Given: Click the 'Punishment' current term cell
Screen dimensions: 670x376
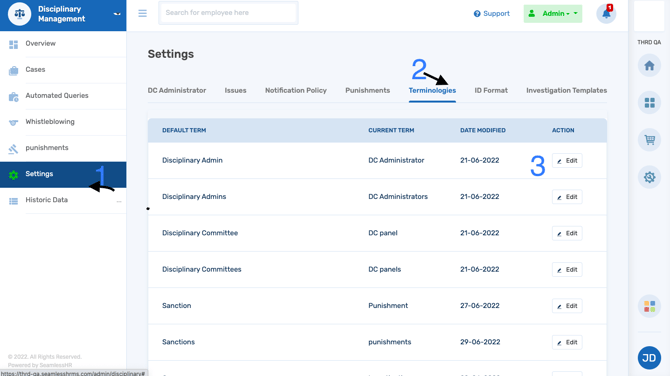Looking at the screenshot, I should tap(388, 306).
